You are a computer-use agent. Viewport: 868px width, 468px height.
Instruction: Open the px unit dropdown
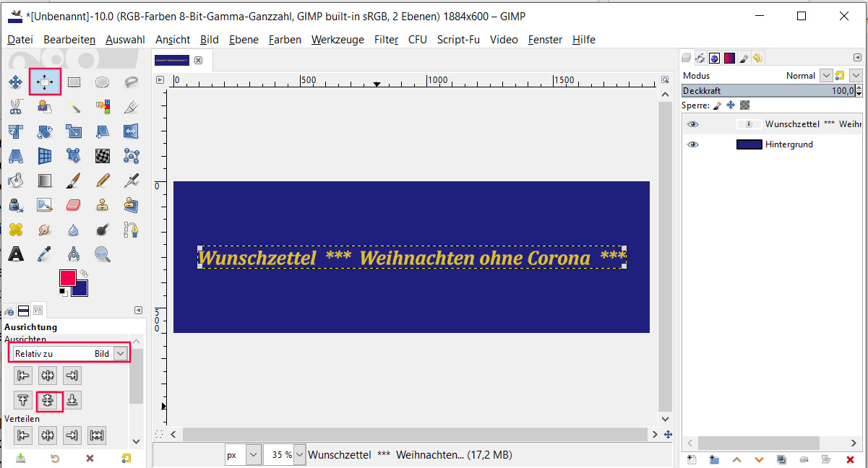(243, 455)
